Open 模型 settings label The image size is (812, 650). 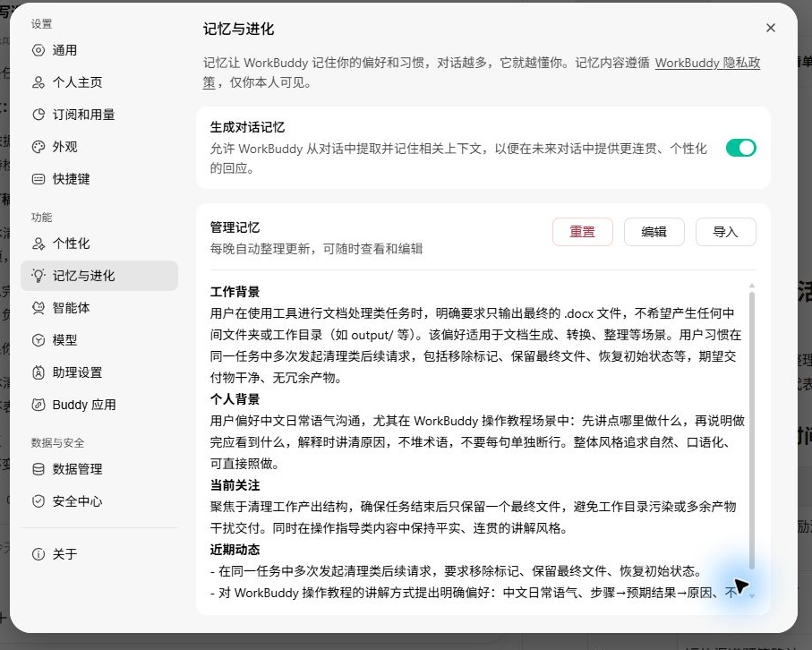[64, 340]
